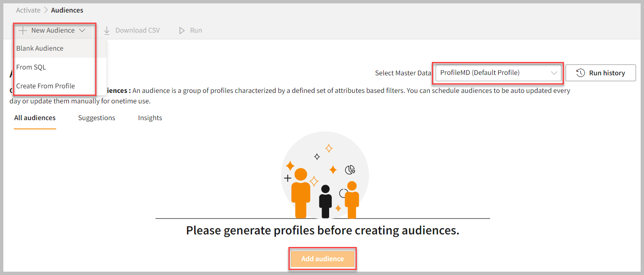The image size is (644, 275).
Task: Click the large orange person figure illustration
Action: (x=301, y=193)
